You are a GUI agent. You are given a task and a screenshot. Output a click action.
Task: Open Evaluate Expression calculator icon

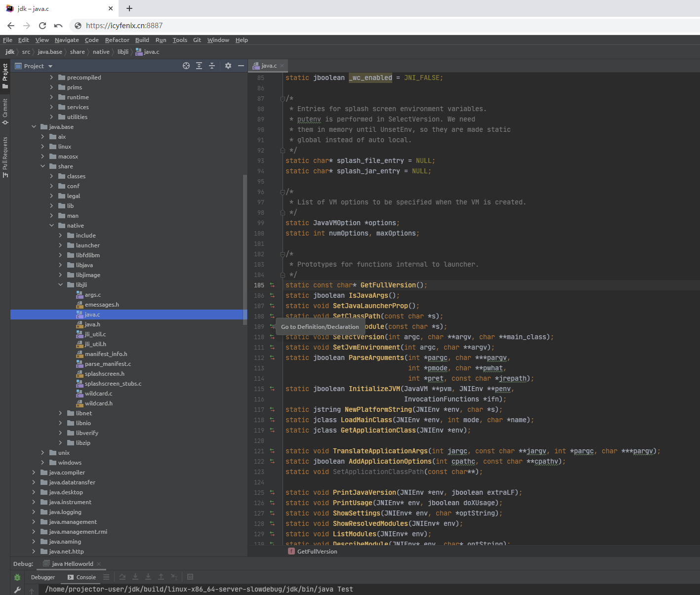click(190, 577)
